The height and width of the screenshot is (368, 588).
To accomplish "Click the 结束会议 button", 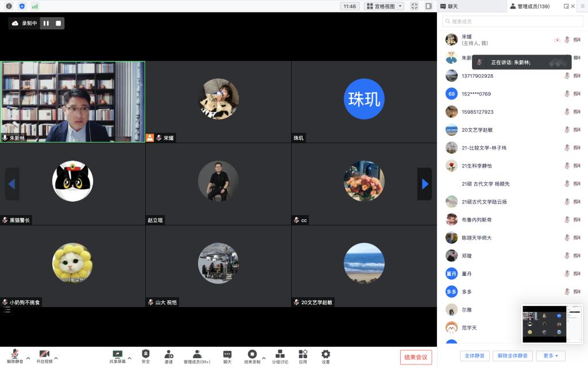I will (x=416, y=357).
